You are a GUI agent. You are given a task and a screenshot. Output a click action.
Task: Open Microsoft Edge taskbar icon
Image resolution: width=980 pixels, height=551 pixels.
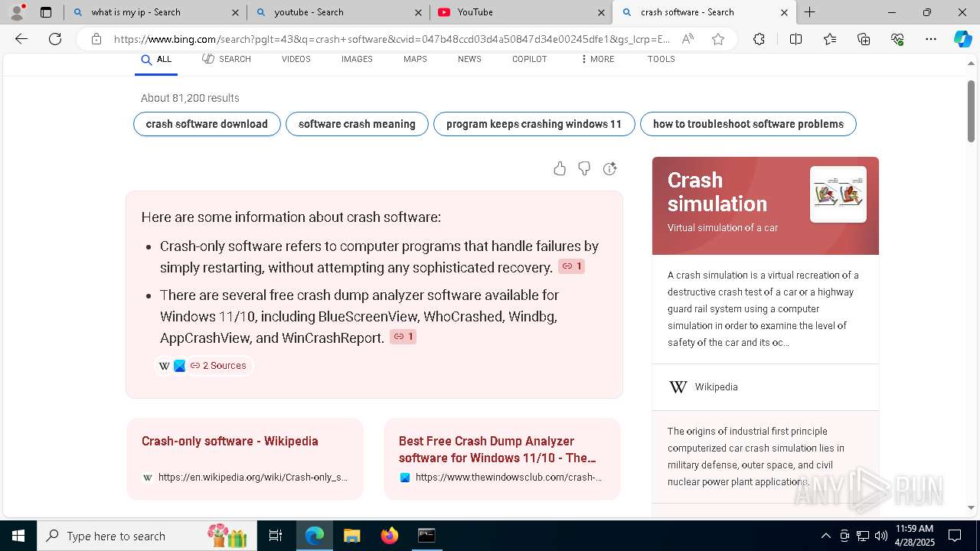(x=315, y=536)
